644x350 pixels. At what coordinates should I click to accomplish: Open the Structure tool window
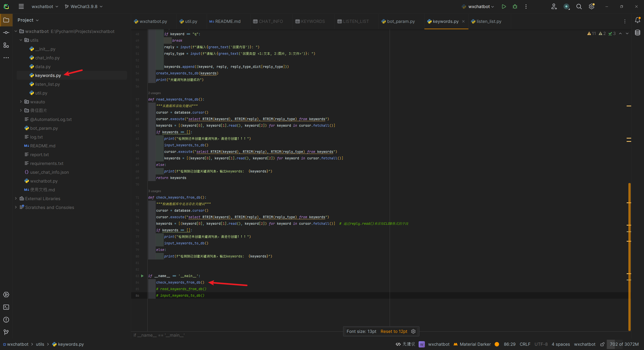[6, 45]
